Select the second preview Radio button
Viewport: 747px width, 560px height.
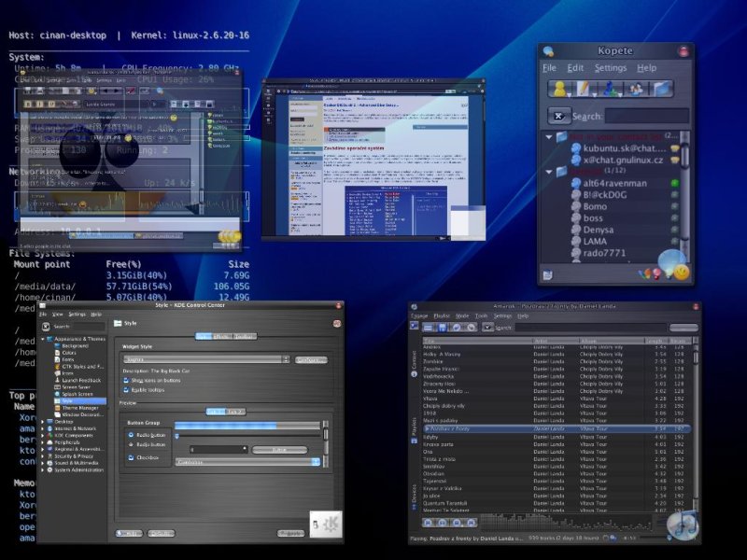coord(131,444)
